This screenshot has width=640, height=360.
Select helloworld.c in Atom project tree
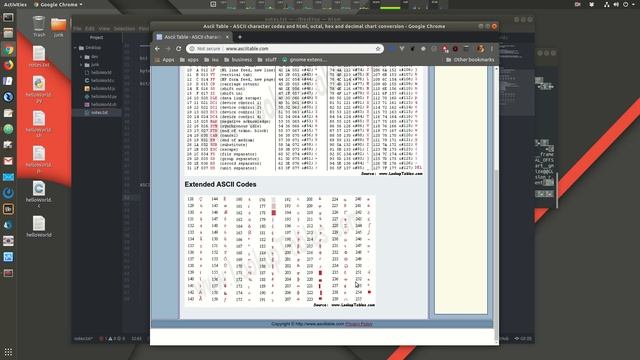[102, 80]
